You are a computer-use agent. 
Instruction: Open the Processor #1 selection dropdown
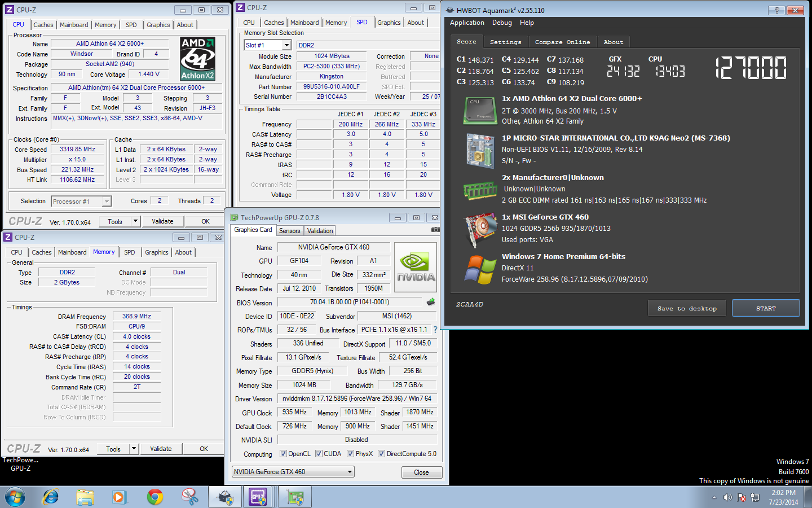point(107,201)
